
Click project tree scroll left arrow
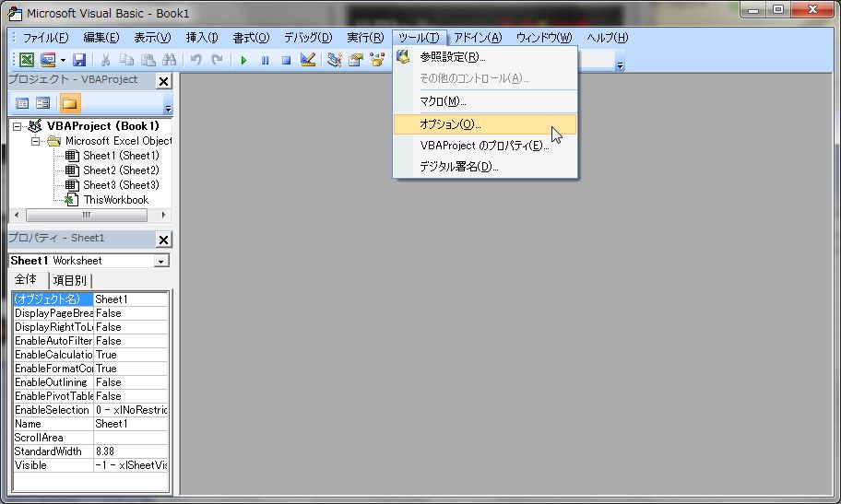(x=17, y=215)
